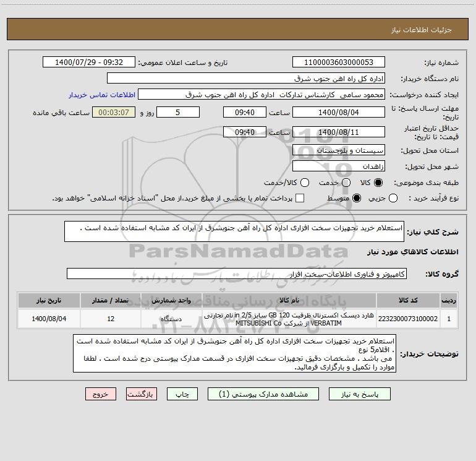476x461 pixels.
Task: Click the توضیحات خریدار text area
Action: [234, 353]
